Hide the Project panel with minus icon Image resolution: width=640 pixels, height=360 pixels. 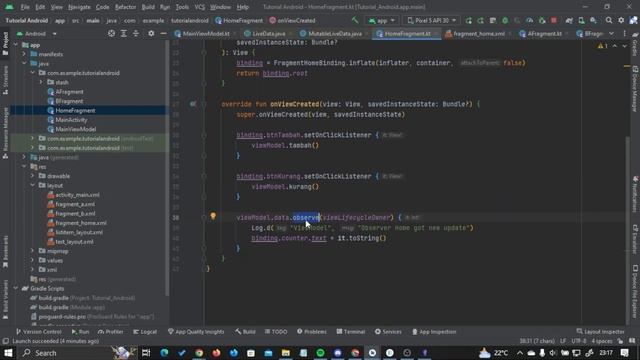click(x=163, y=33)
